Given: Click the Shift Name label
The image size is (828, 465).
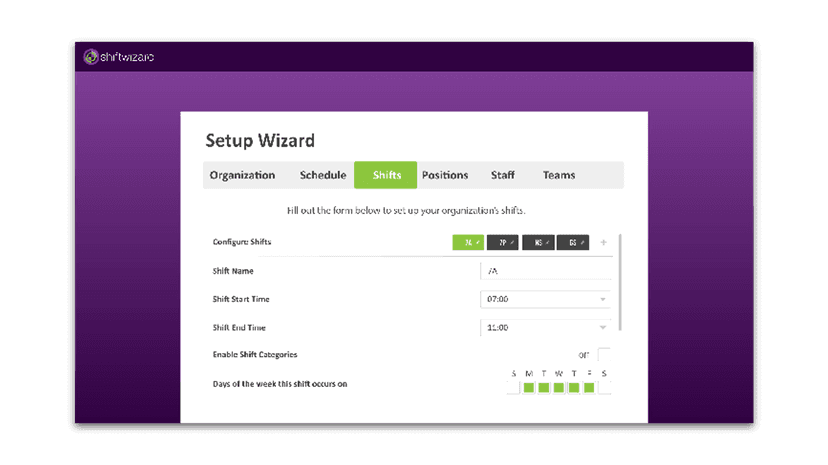Looking at the screenshot, I should coord(233,271).
